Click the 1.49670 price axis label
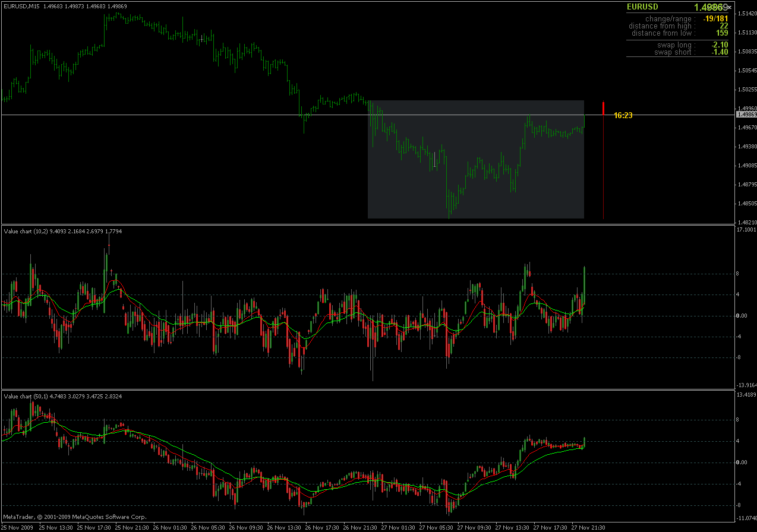 [746, 127]
